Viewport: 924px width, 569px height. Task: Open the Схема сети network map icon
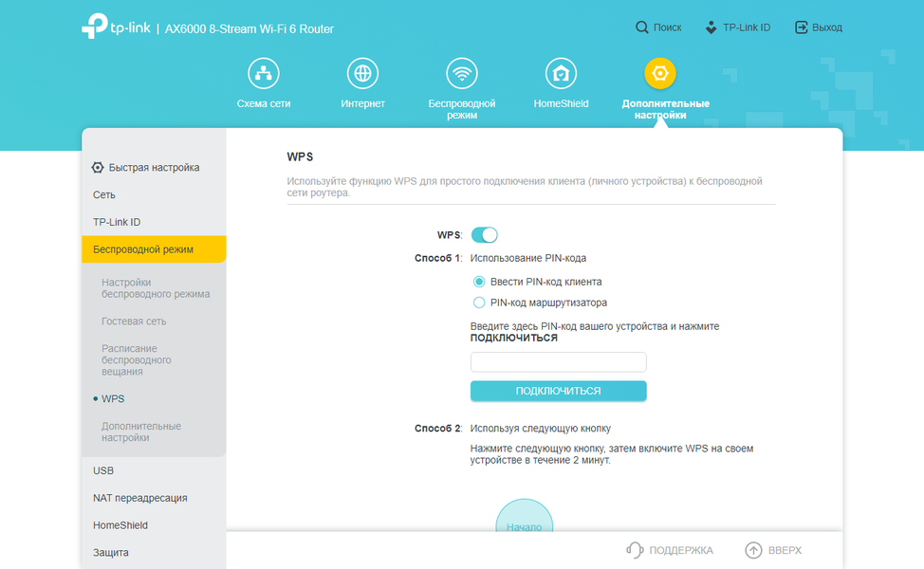coord(264,73)
